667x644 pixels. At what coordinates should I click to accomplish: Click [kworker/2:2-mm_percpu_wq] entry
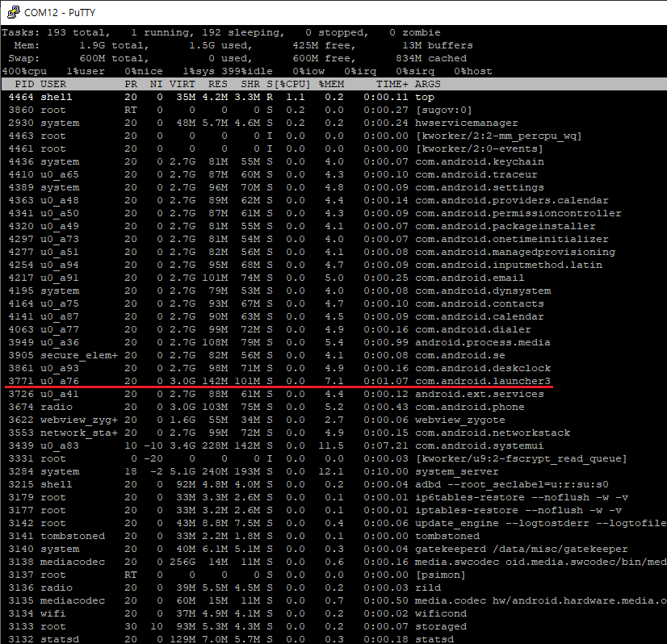coord(498,136)
